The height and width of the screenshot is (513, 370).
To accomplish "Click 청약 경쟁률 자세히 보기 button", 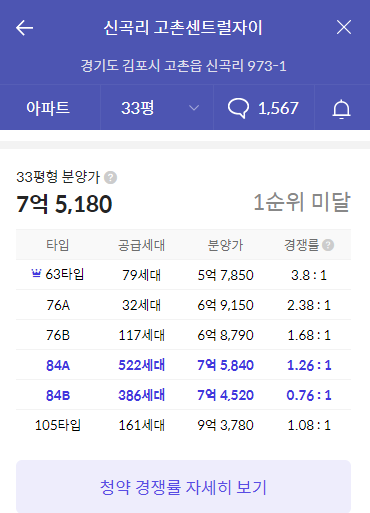I will point(183,486).
